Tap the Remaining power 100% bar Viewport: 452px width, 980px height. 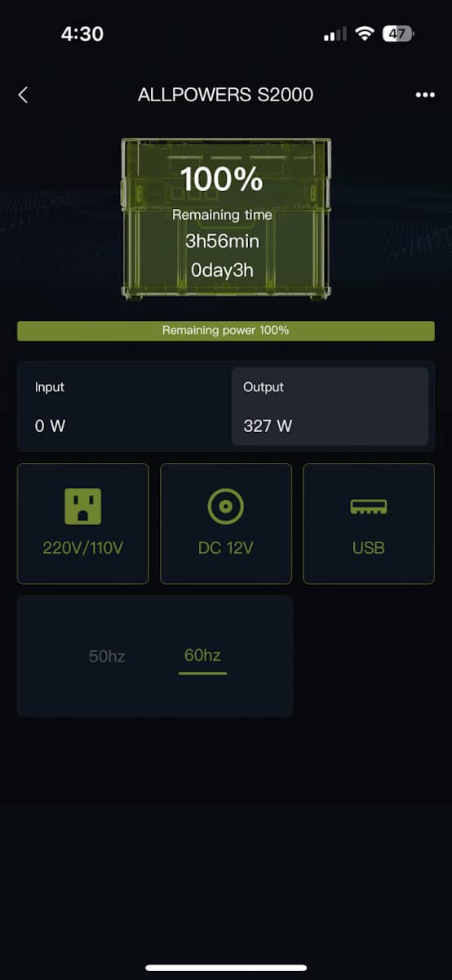coord(226,331)
